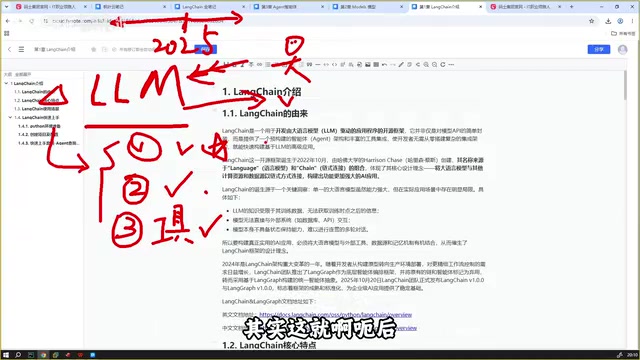Viewport: 640px width, 360px height.
Task: Bookmark this page with the star icon
Action: [x=591, y=21]
